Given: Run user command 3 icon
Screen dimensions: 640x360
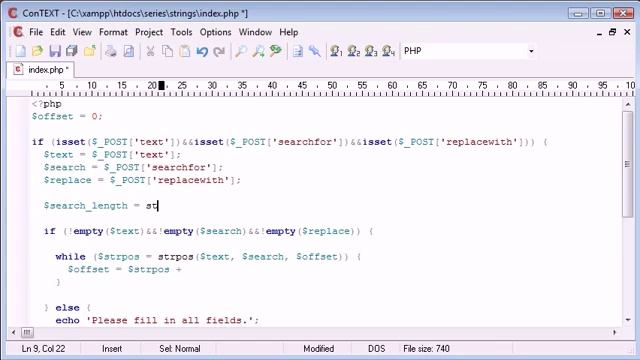Looking at the screenshot, I should (371, 51).
